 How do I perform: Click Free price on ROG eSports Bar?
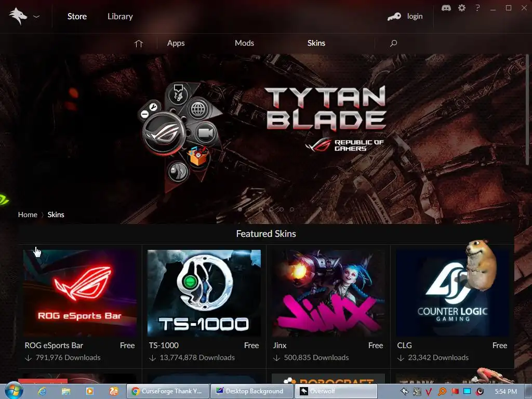pyautogui.click(x=127, y=345)
